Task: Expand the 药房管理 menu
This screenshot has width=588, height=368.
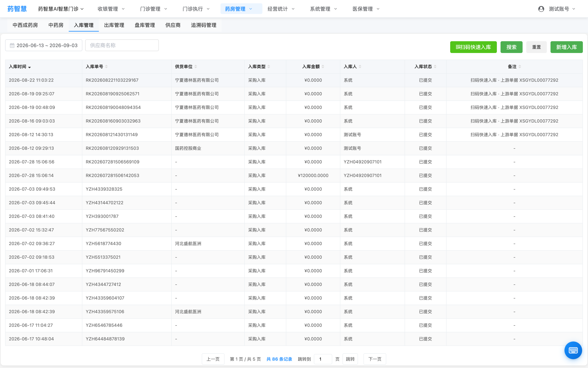Action: [241, 9]
